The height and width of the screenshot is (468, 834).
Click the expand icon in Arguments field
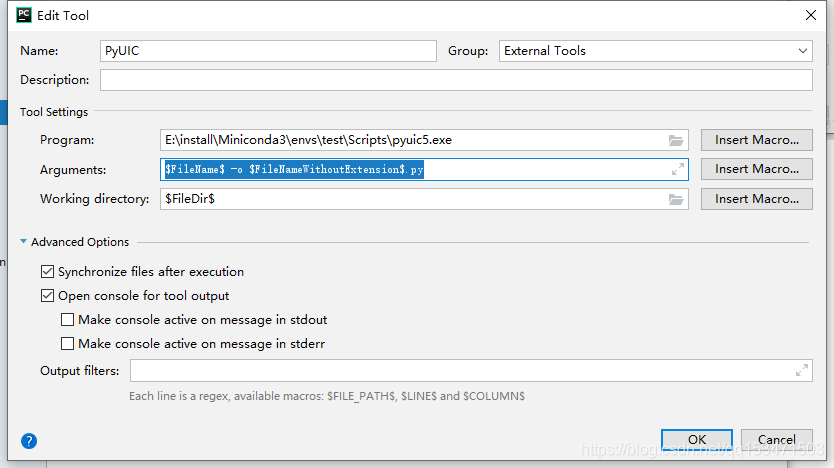click(x=677, y=169)
